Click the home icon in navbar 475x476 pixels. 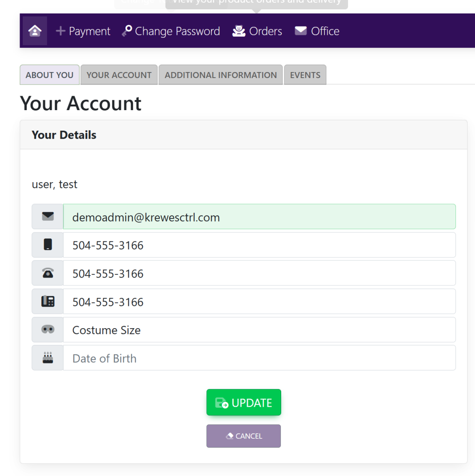point(35,31)
